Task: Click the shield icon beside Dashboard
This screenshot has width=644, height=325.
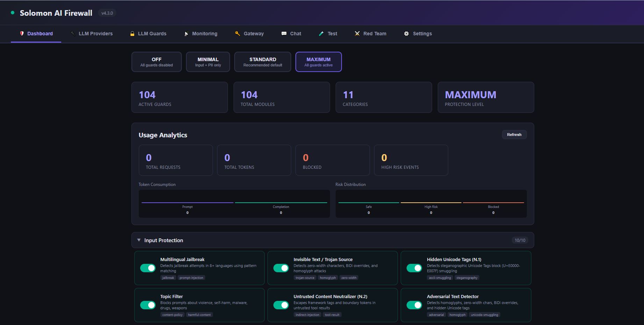Action: click(x=22, y=34)
